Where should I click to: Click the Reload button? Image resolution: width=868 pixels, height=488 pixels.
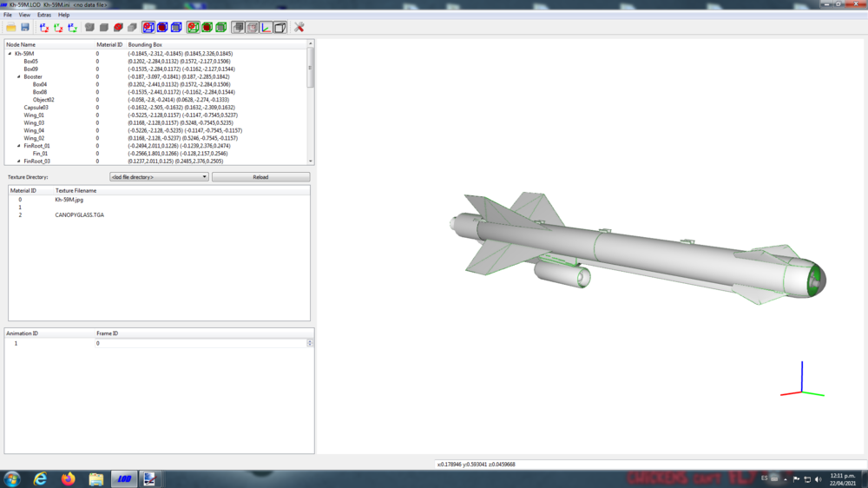click(260, 176)
